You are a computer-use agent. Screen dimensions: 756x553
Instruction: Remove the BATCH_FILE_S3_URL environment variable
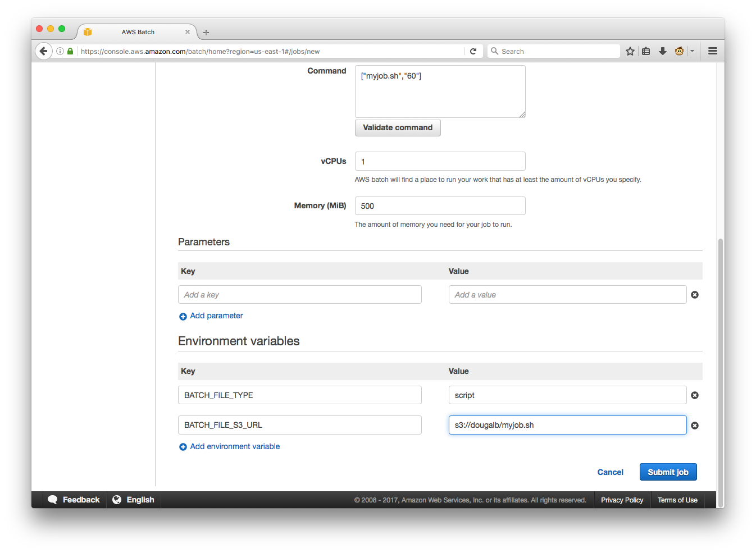[x=695, y=426]
